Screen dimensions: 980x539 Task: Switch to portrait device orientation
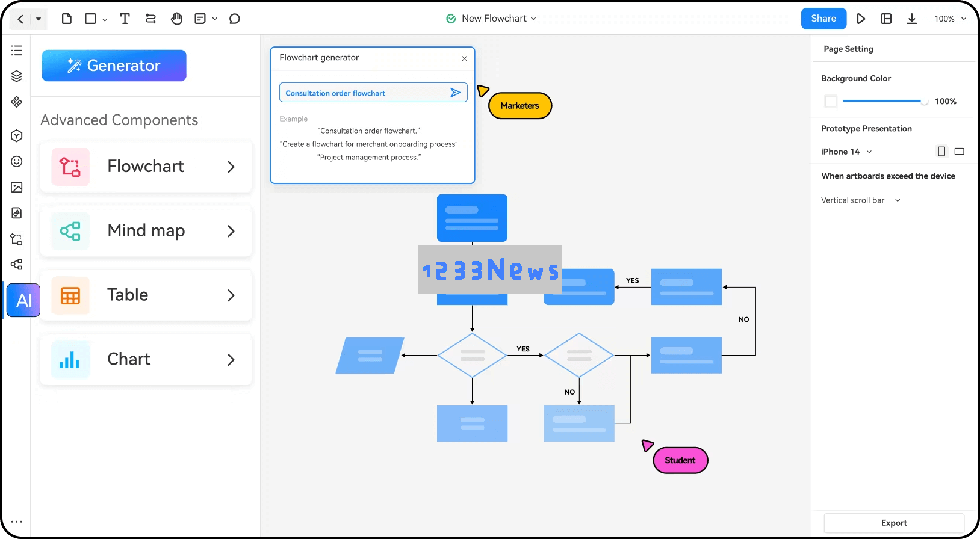coord(942,152)
